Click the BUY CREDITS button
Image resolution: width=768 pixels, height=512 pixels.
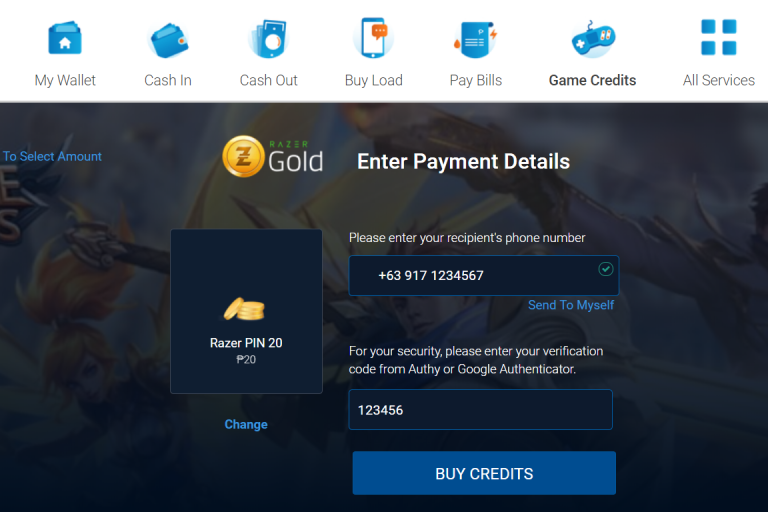pos(484,473)
